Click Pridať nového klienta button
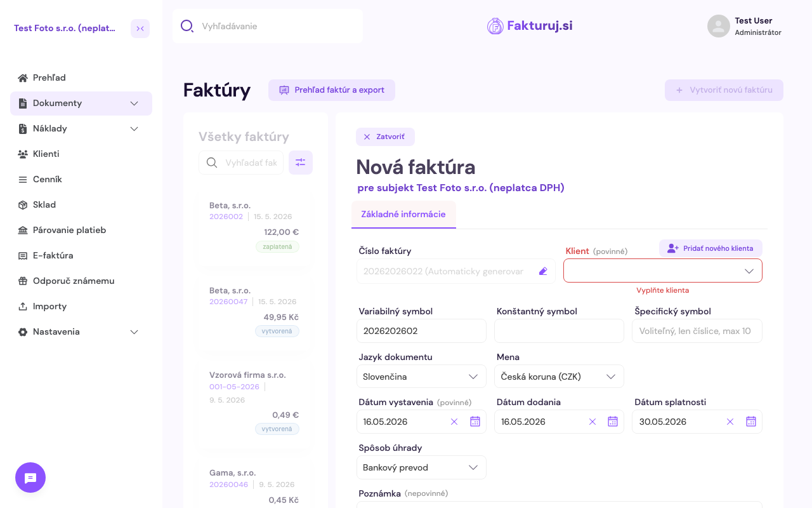The height and width of the screenshot is (508, 812). pyautogui.click(x=710, y=248)
